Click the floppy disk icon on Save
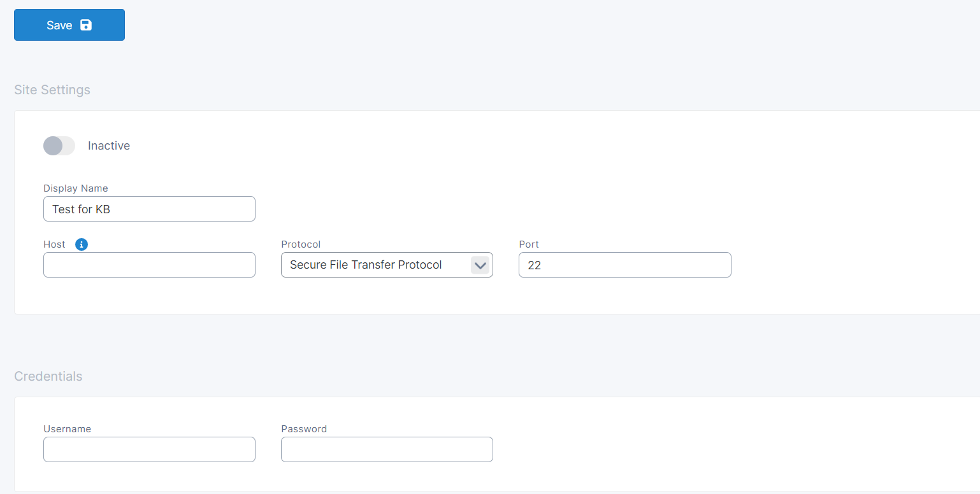The height and width of the screenshot is (494, 980). coord(86,25)
